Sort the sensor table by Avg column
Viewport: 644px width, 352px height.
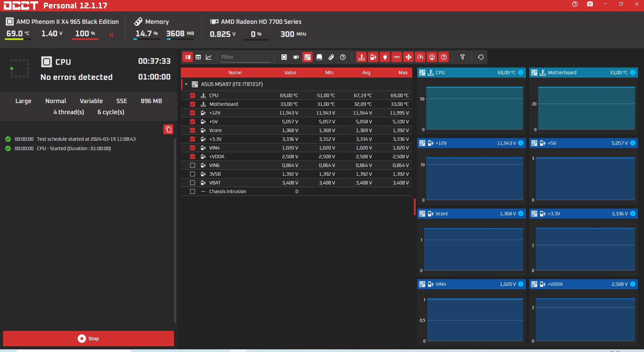pyautogui.click(x=366, y=73)
